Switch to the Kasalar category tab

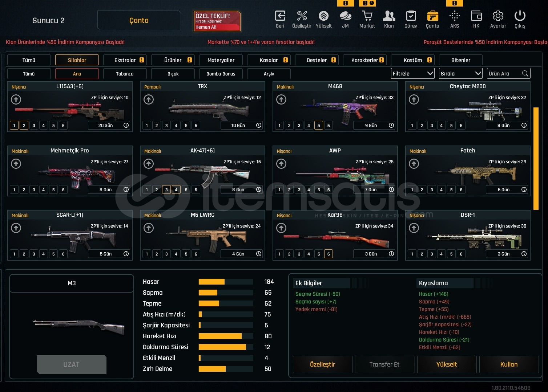tap(269, 60)
